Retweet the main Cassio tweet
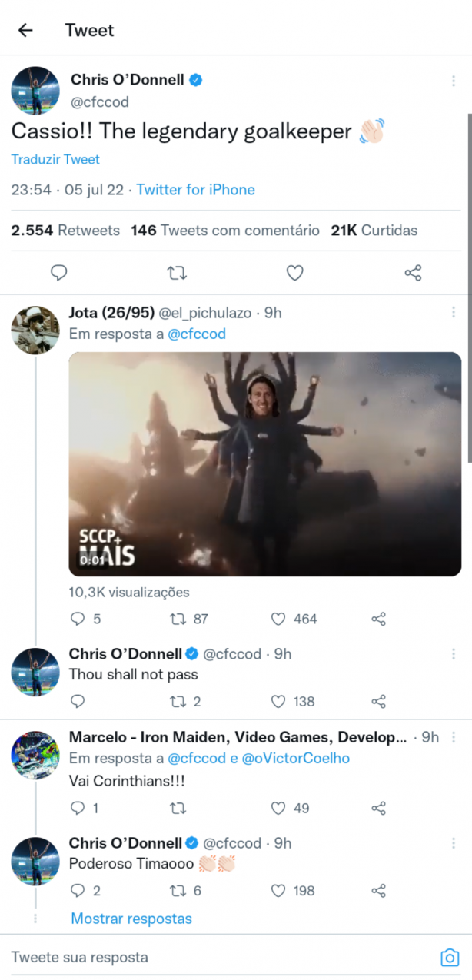This screenshot has width=472, height=980. [178, 273]
